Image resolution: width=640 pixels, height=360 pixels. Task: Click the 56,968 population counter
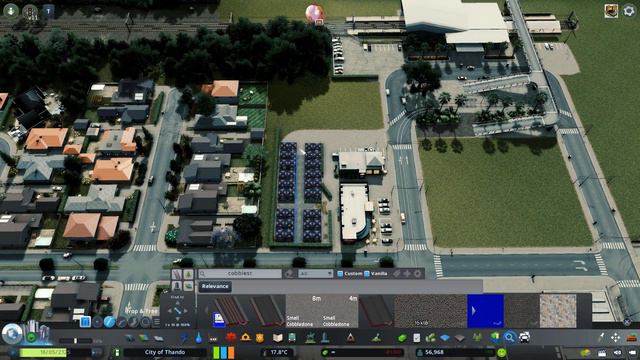click(x=434, y=352)
